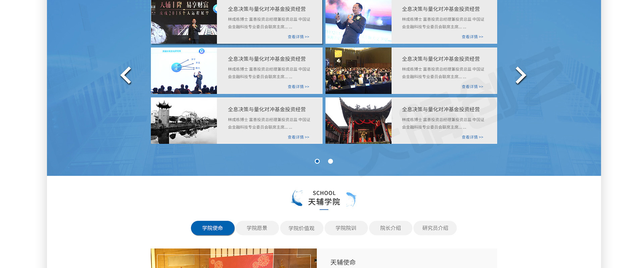Click the black-and-white water town thumbnail
Viewport: 644px width, 268px height.
point(184,121)
